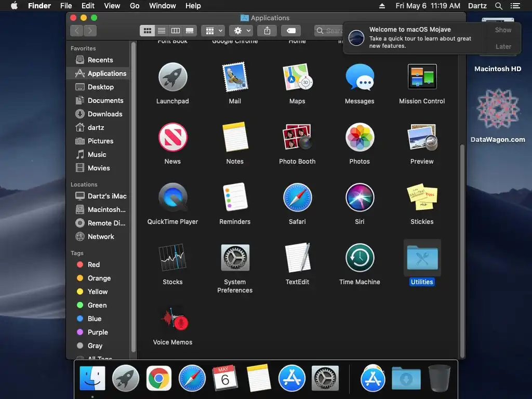Go back with the back arrow button

click(x=77, y=31)
